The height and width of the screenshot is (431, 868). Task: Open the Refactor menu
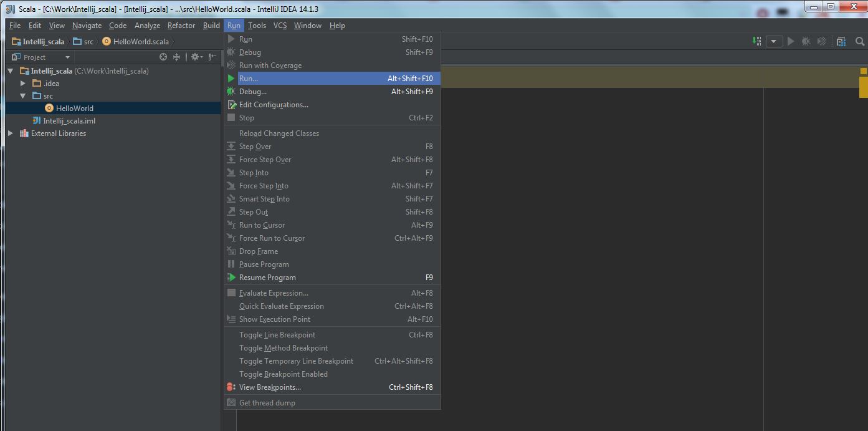[x=181, y=26]
